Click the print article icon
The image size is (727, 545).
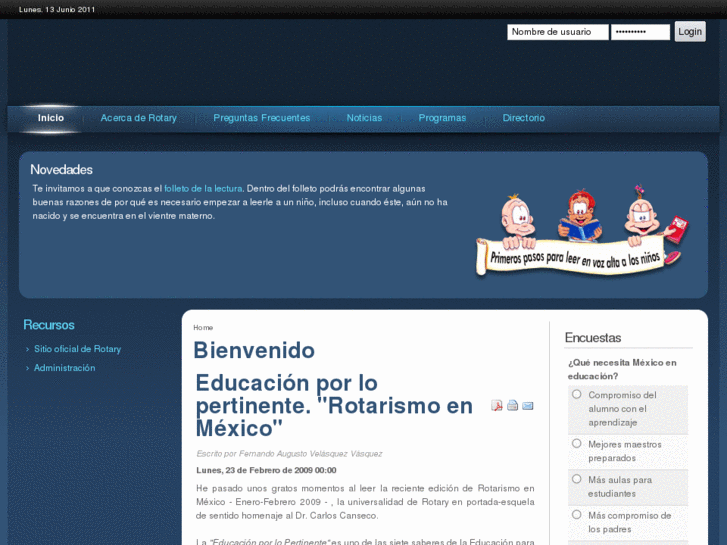512,405
